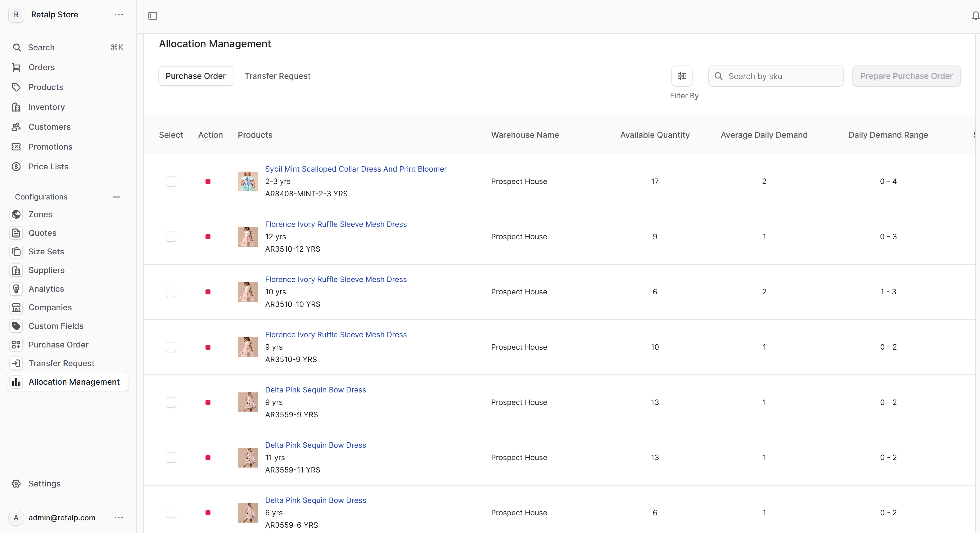Open Orders via the cart icon

[16, 67]
